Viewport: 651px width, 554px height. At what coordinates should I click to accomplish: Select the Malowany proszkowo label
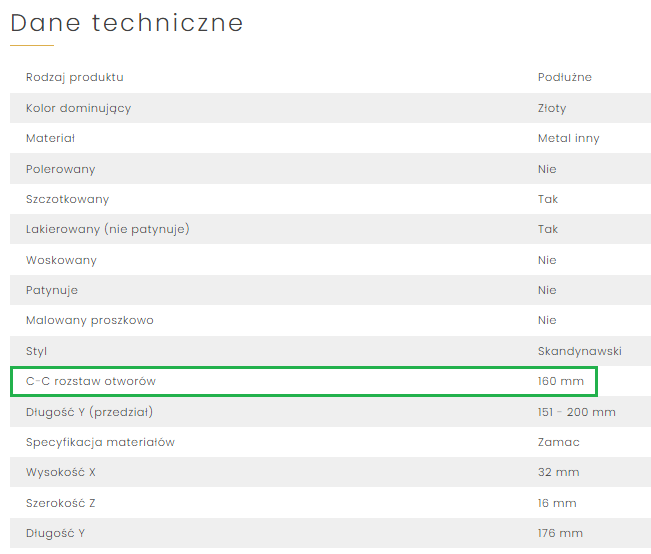[90, 321]
